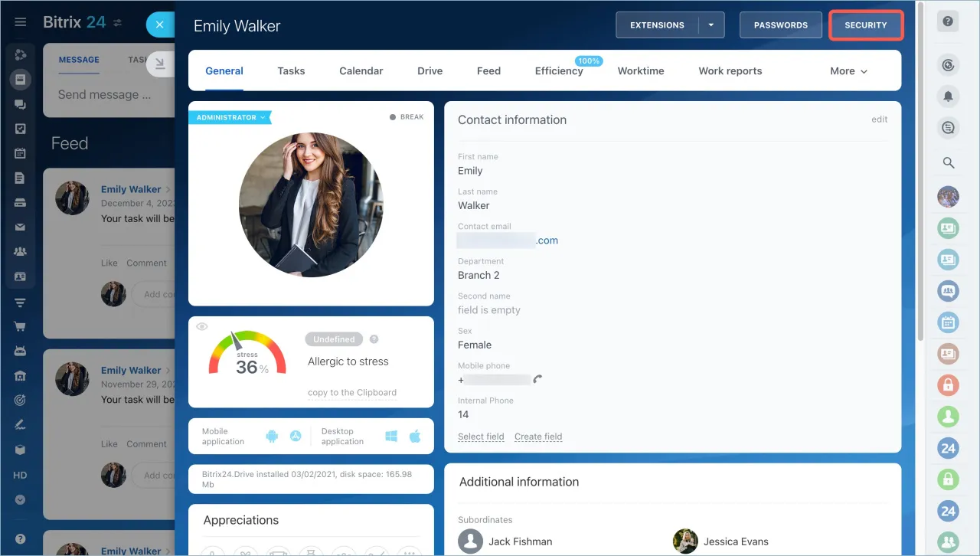This screenshot has width=980, height=556.
Task: Switch to the Calendar tab
Action: [361, 70]
